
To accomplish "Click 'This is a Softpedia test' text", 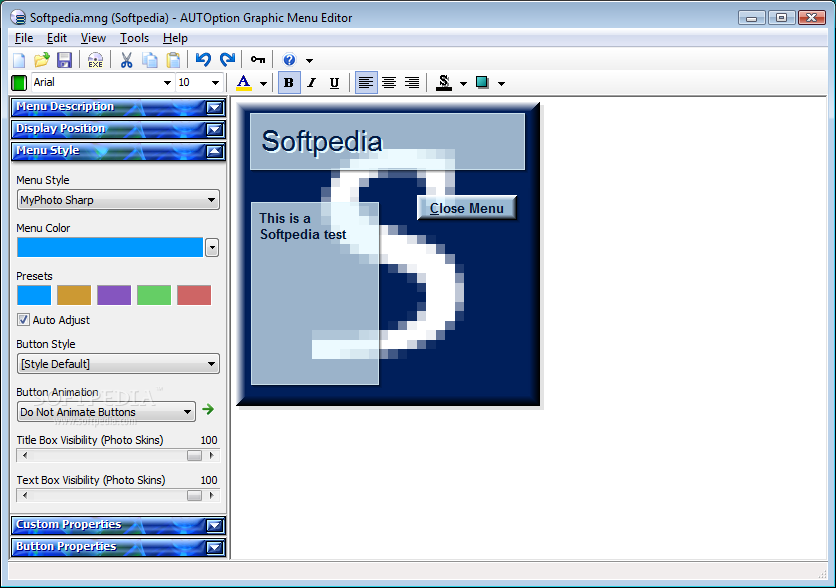I will click(303, 226).
